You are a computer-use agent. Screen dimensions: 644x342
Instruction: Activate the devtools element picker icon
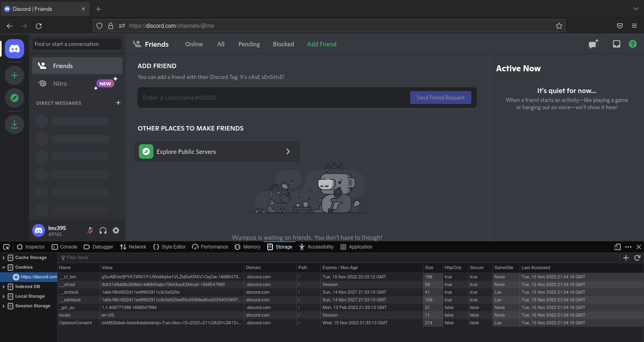[x=6, y=247]
